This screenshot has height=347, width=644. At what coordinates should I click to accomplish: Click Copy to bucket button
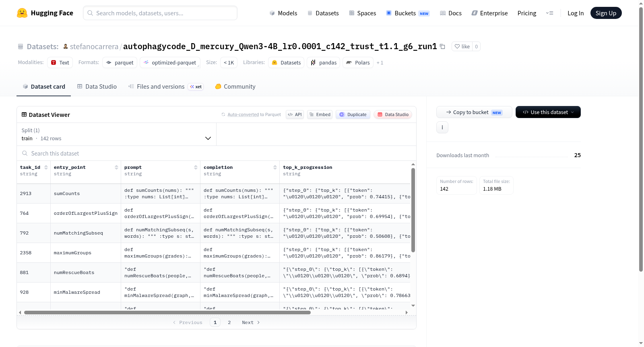click(x=474, y=112)
